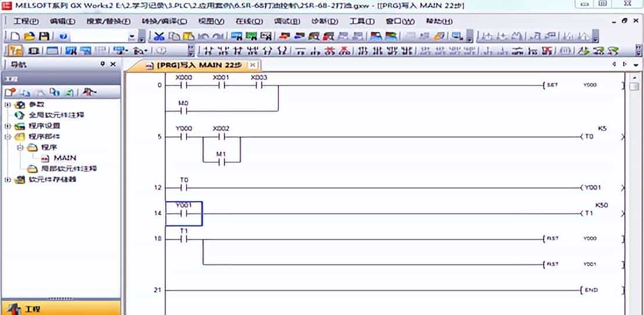The width and height of the screenshot is (644, 315).
Task: Click the New project icon
Action: coord(15,37)
